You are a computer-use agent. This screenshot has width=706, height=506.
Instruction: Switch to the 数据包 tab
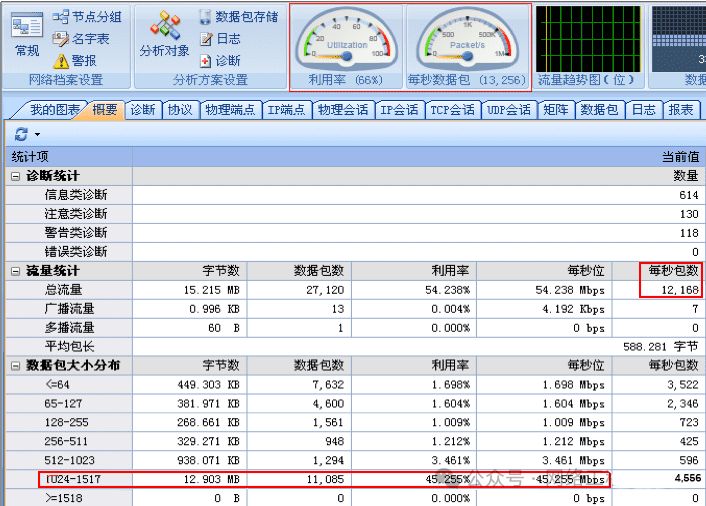click(599, 109)
